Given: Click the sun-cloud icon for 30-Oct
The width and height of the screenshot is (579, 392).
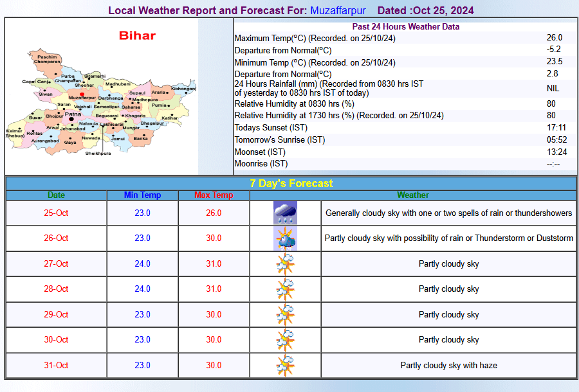Looking at the screenshot, I should pyautogui.click(x=285, y=340).
